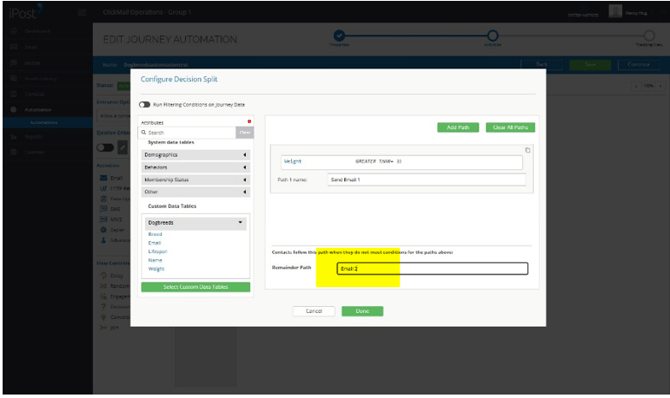Click the iPost logo
The width and height of the screenshot is (670, 398).
(26, 12)
